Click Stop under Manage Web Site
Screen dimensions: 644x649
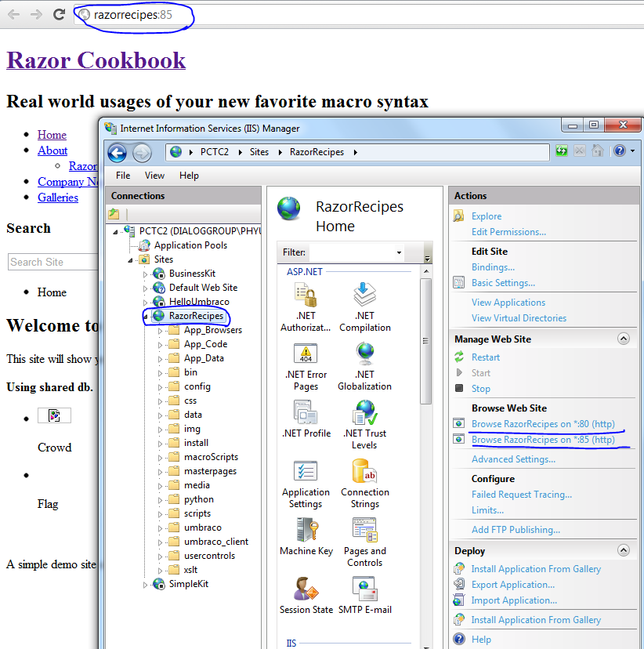click(x=480, y=389)
